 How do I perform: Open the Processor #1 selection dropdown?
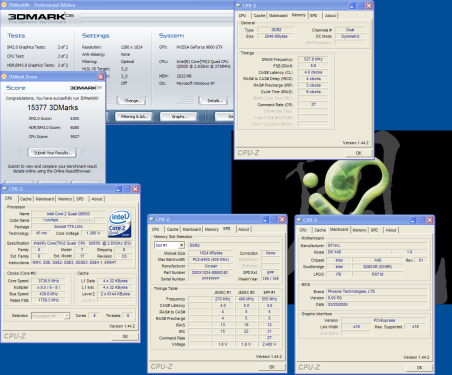67,315
